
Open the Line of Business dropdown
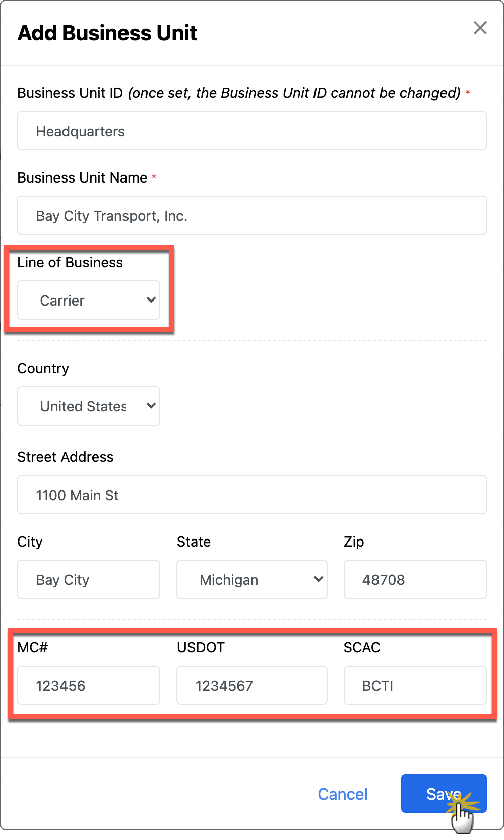click(89, 301)
